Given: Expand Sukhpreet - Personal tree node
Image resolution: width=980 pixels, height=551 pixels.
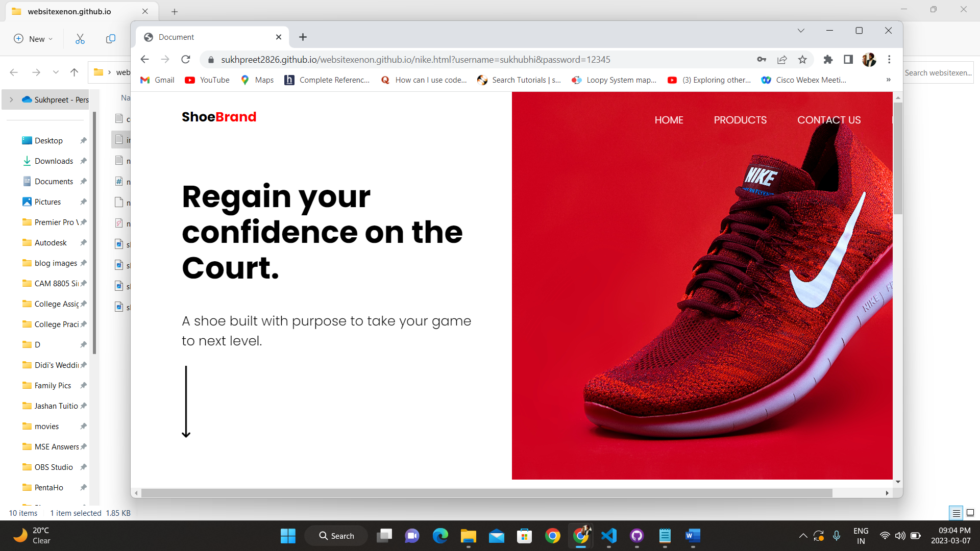Looking at the screenshot, I should pos(11,100).
